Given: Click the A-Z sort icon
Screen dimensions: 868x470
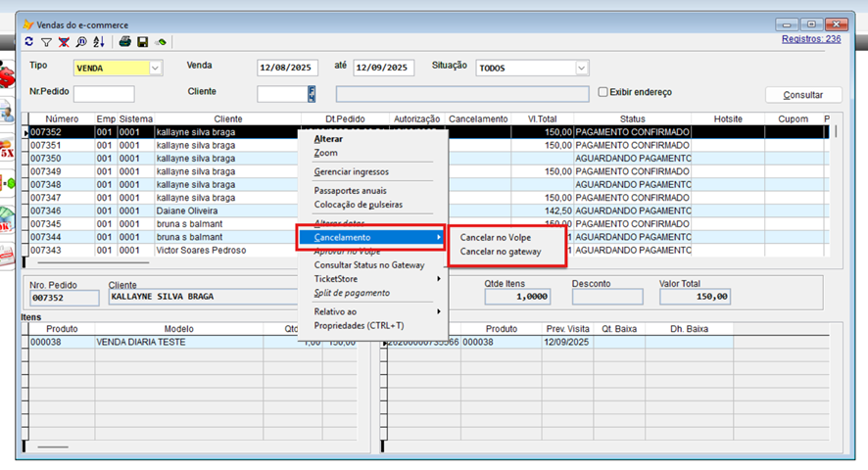Looking at the screenshot, I should [x=99, y=42].
